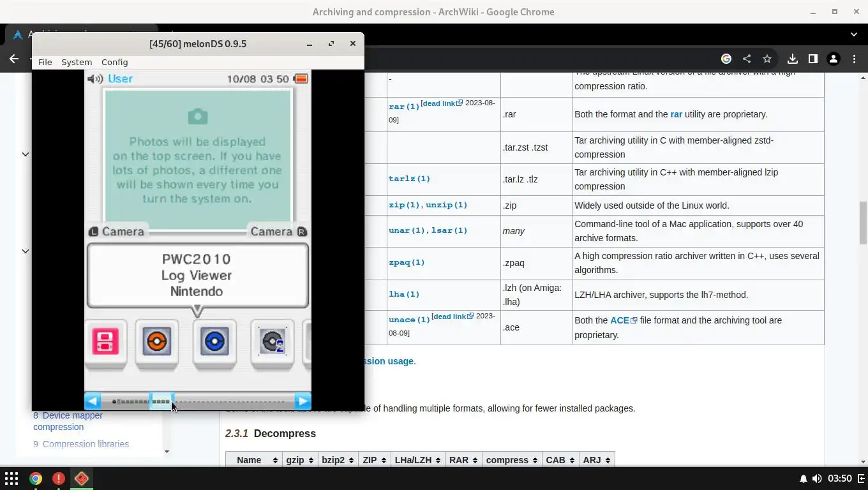Open sidebar link '9 Compression libraries'

click(81, 444)
